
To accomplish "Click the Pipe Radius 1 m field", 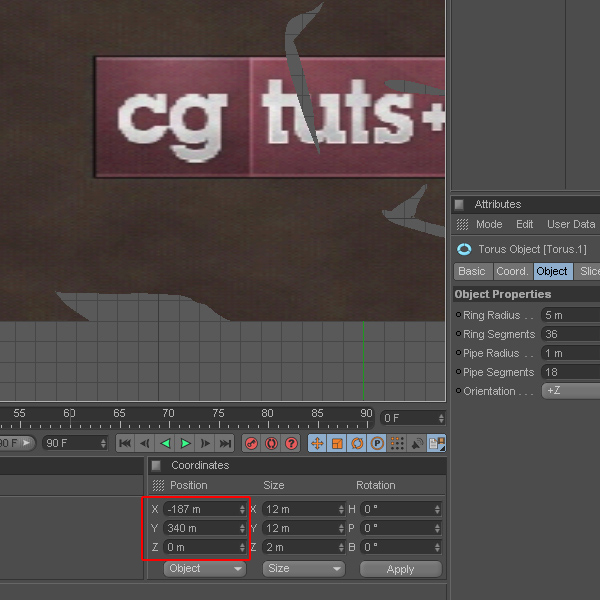I will tap(570, 353).
